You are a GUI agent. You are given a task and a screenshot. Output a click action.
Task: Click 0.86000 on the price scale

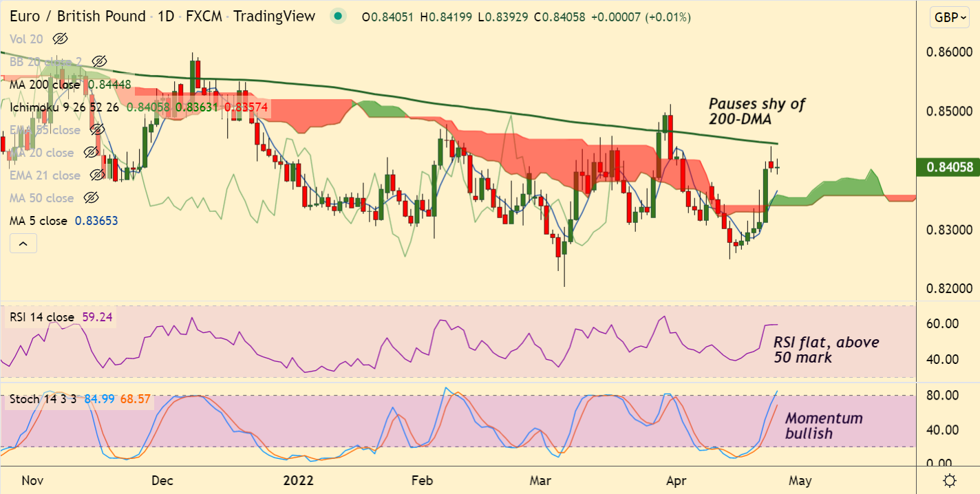point(948,52)
